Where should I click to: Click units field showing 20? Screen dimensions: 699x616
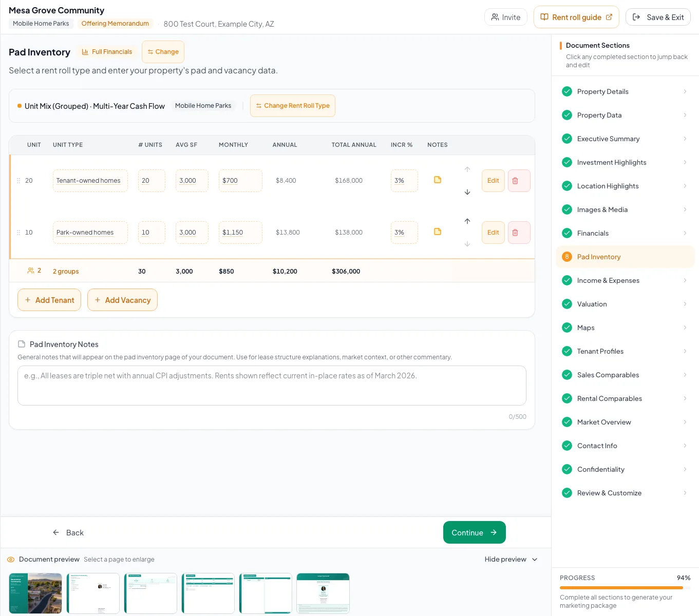152,181
